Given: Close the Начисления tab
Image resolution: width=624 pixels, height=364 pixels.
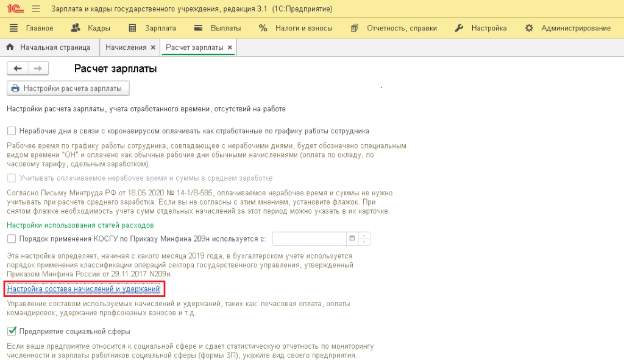Looking at the screenshot, I should 153,47.
